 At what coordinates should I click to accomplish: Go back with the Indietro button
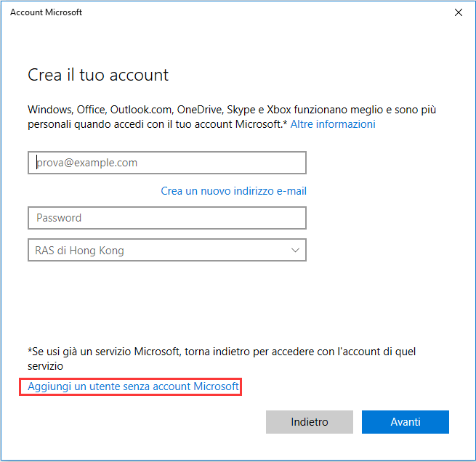click(x=310, y=421)
